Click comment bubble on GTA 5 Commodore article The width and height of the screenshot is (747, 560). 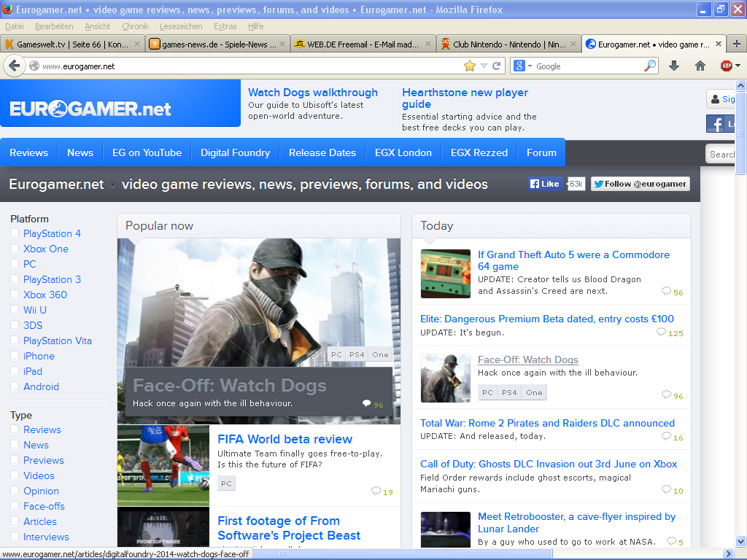(666, 292)
